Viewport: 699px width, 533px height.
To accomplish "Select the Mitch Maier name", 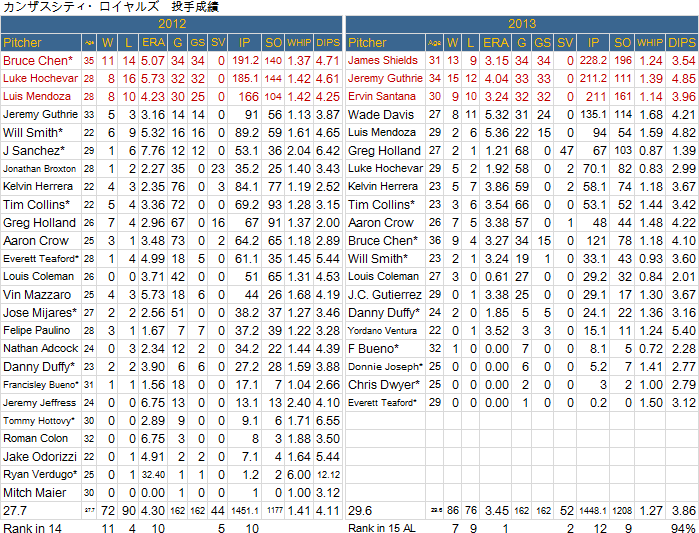I will 35,492.
